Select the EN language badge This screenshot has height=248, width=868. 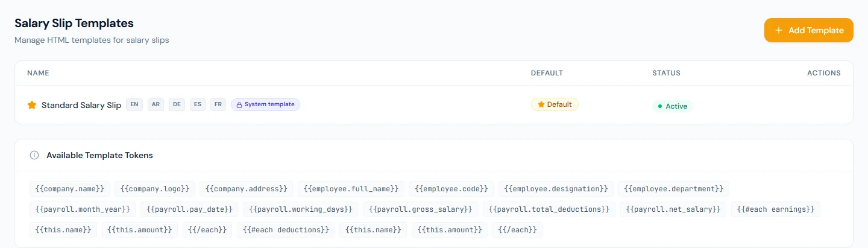(134, 104)
